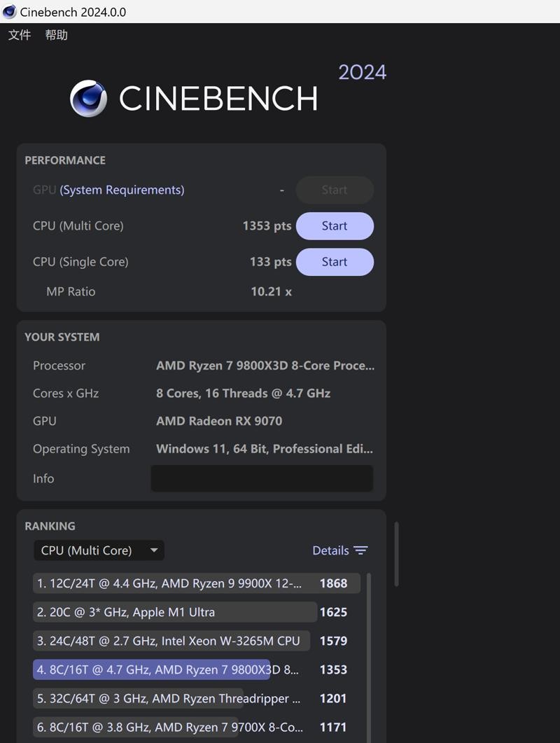Click inside the Info input field
This screenshot has width=560, height=743.
click(x=262, y=478)
